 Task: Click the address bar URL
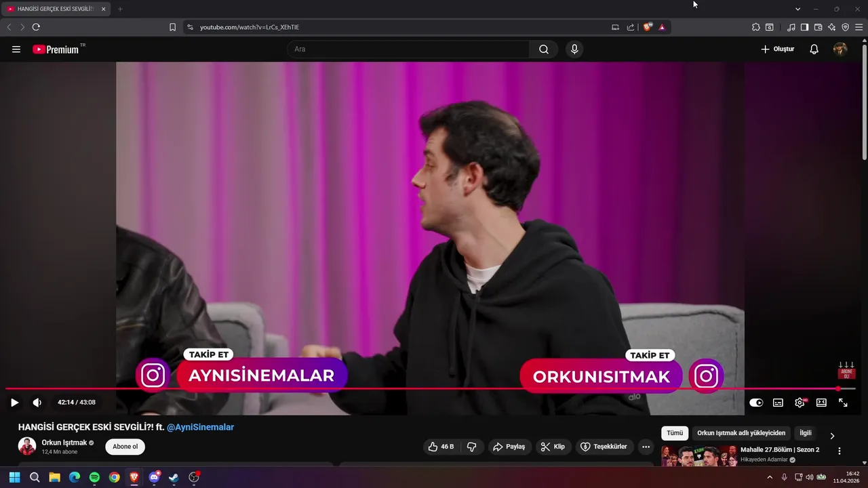[250, 27]
